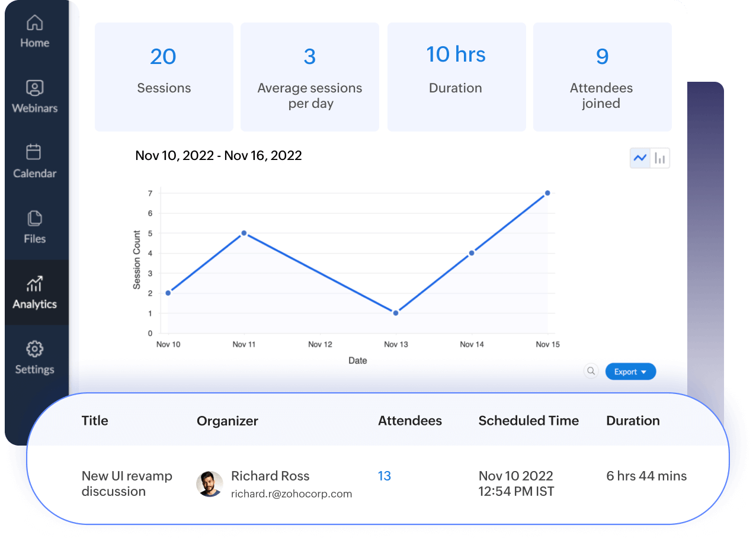The image size is (756, 538).
Task: Click the magnifier search icon near Export
Action: click(x=591, y=372)
